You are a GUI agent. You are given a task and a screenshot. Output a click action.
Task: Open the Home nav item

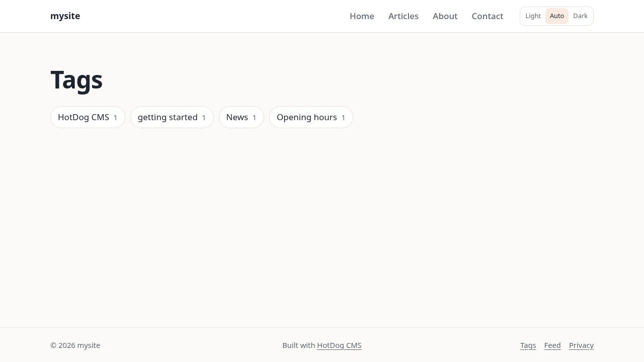(362, 16)
